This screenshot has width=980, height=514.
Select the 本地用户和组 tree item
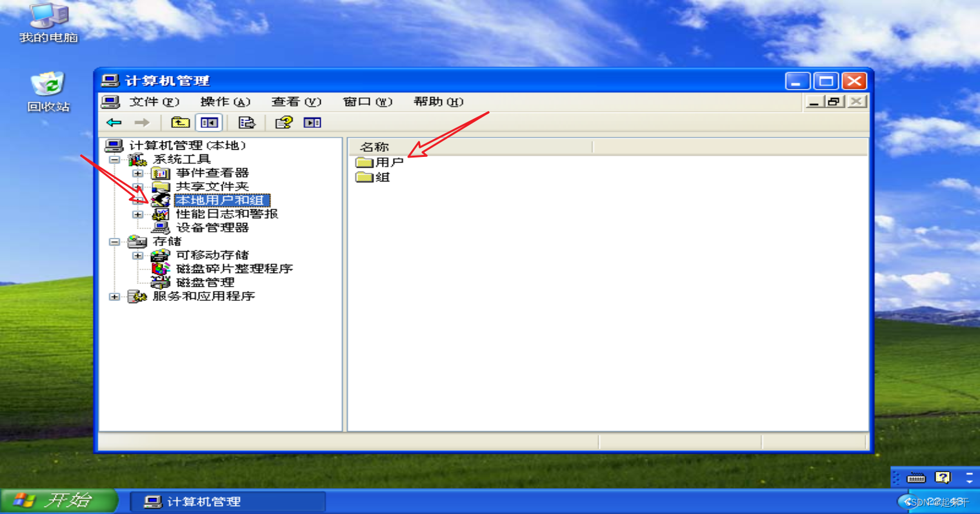pyautogui.click(x=222, y=200)
